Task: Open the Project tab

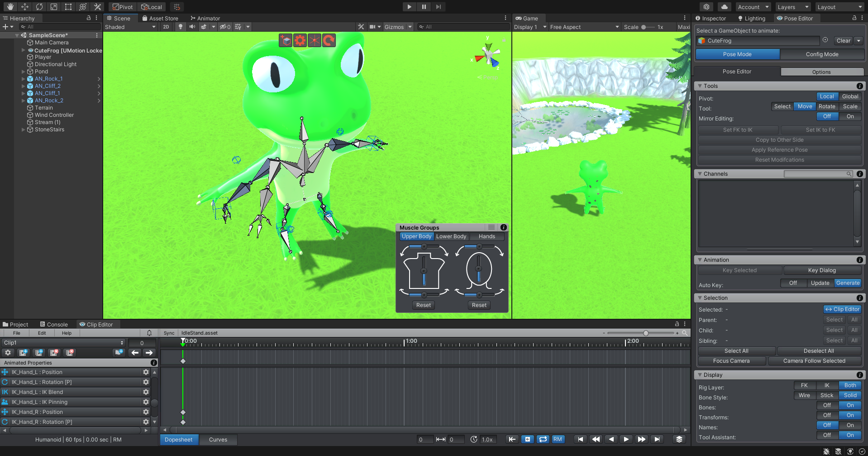Action: pyautogui.click(x=15, y=324)
